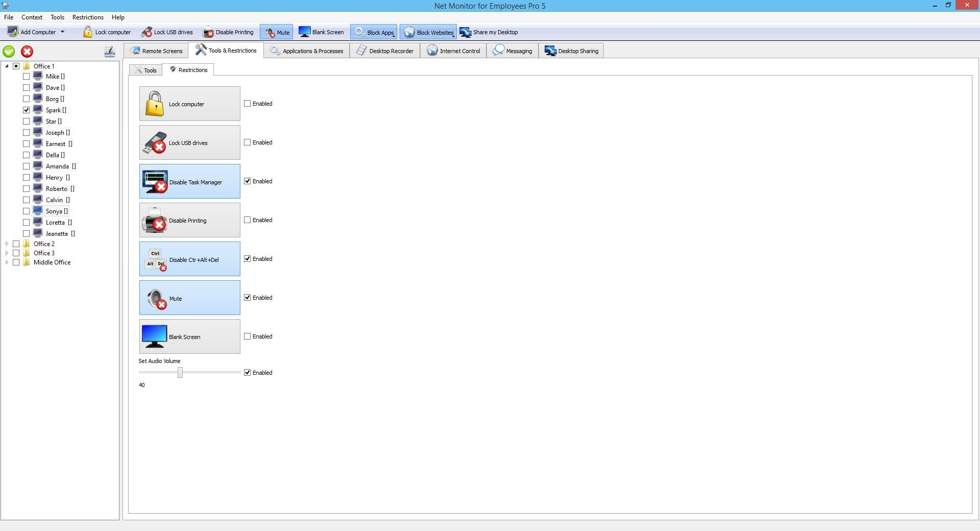Toggle the Mute toolbar button
Image resolution: width=980 pixels, height=531 pixels.
[x=277, y=32]
